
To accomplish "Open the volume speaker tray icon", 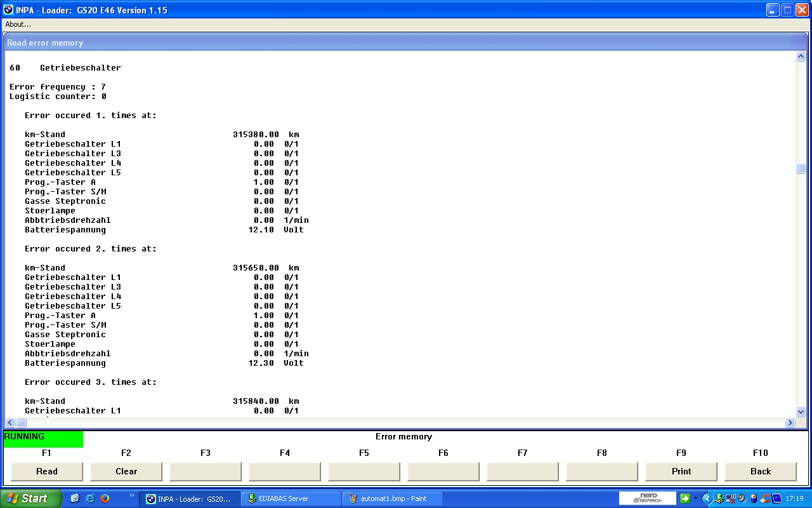I will pos(742,498).
